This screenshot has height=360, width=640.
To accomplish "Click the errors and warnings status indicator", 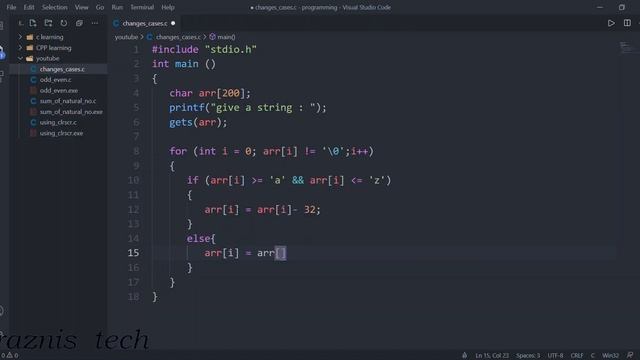I will coord(10,356).
